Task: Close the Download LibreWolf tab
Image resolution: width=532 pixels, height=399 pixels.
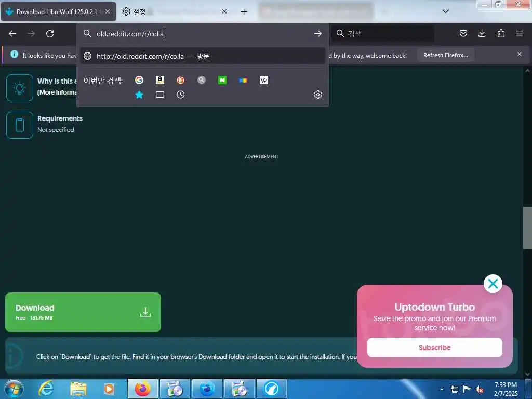Action: (108, 11)
